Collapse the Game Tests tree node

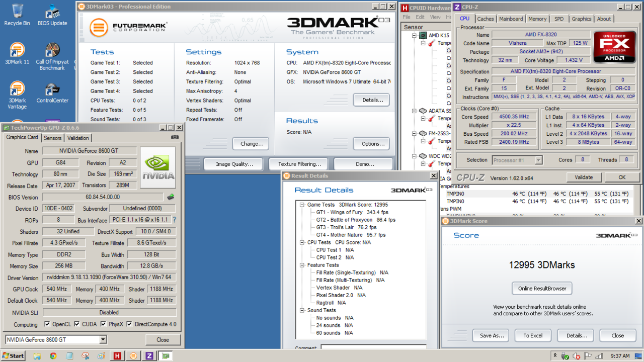302,205
